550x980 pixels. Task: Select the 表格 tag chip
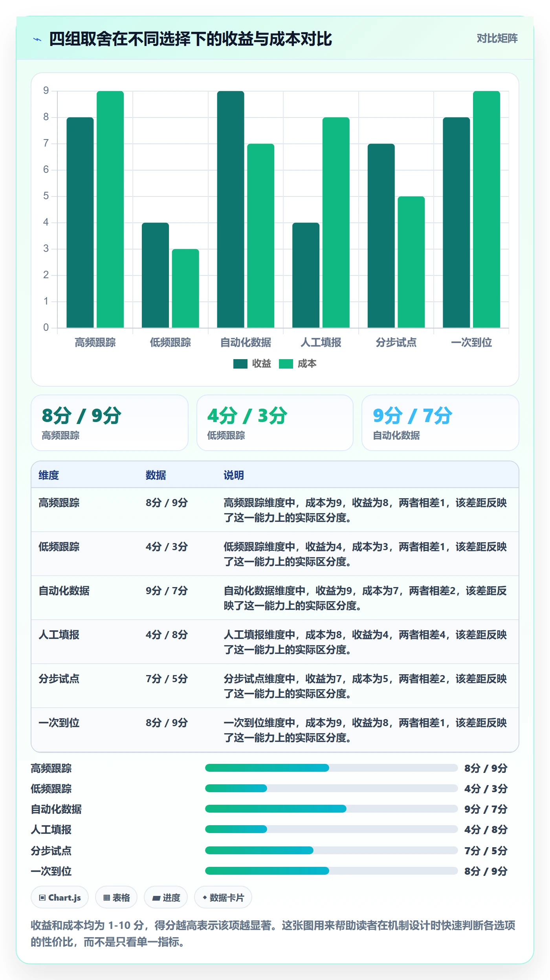(x=116, y=897)
